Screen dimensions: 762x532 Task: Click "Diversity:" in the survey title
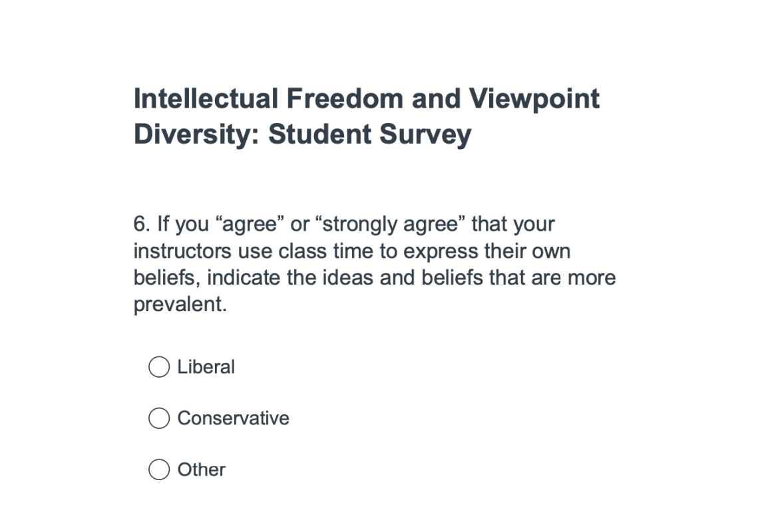click(196, 134)
